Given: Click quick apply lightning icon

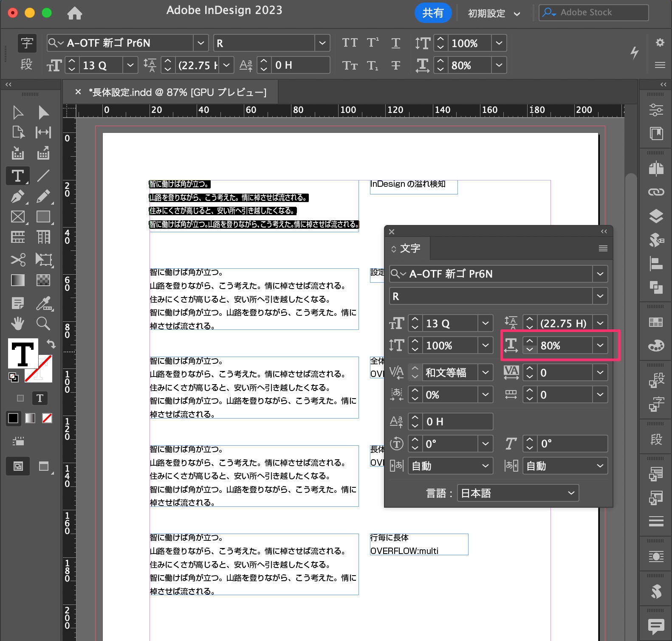Looking at the screenshot, I should [x=634, y=53].
